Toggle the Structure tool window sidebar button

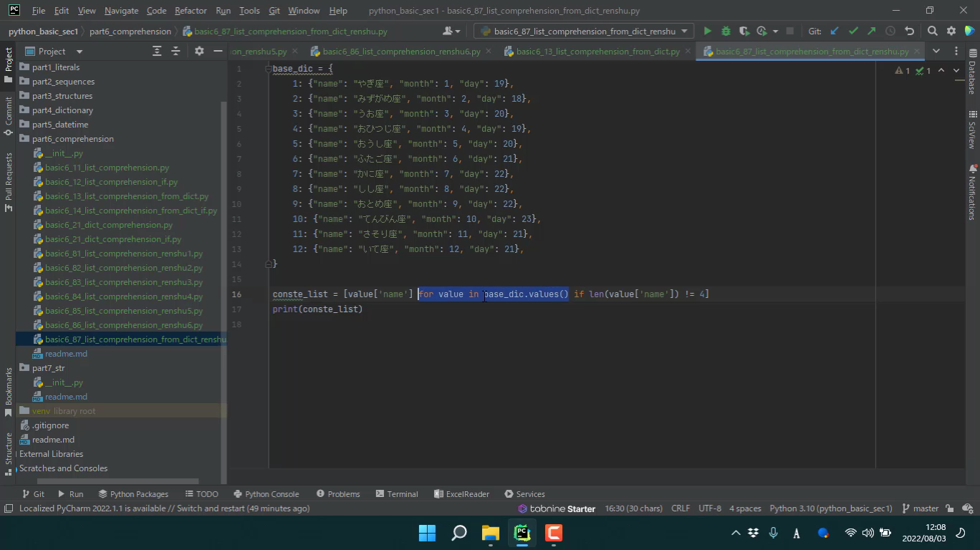pyautogui.click(x=9, y=449)
